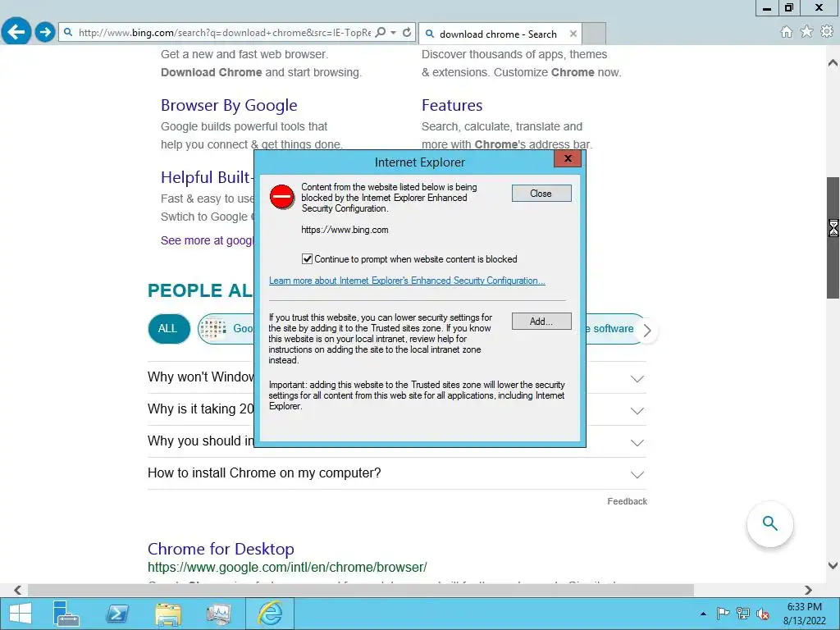Click horizontal scrollbar left arrow
The height and width of the screenshot is (630, 840).
18,590
